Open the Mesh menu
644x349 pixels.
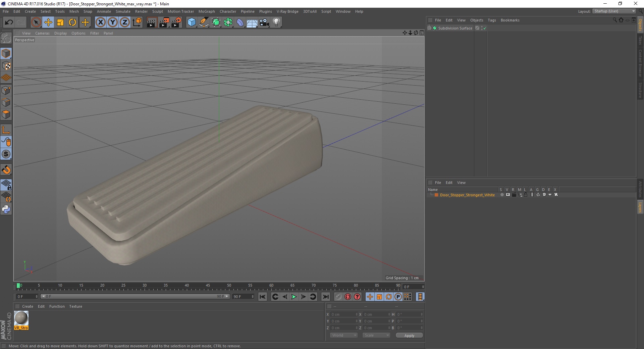click(74, 11)
